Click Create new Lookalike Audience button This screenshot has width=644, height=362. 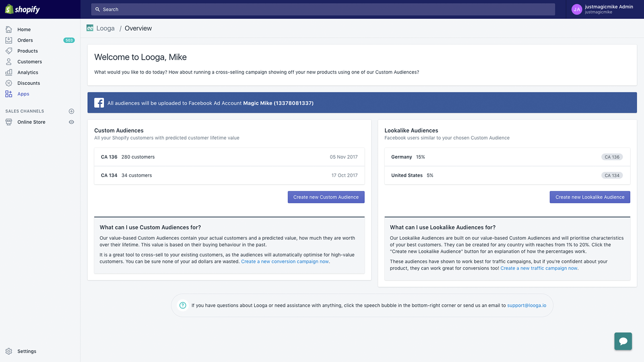pyautogui.click(x=590, y=197)
